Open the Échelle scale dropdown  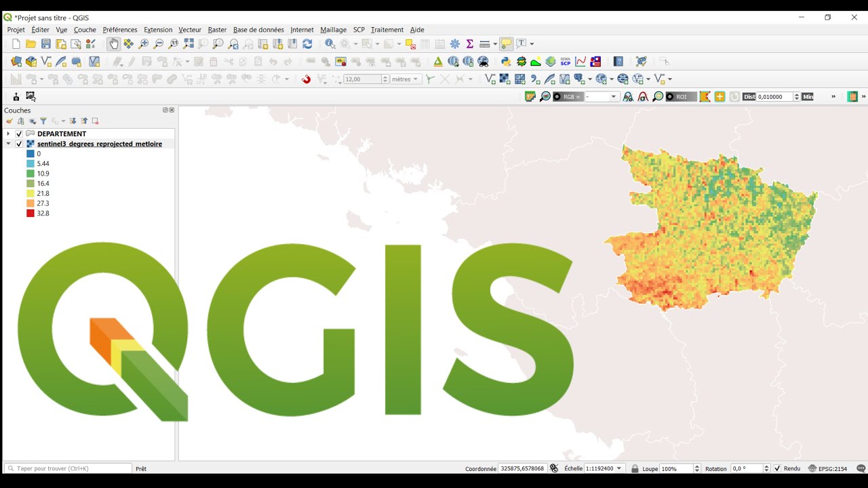pos(618,468)
